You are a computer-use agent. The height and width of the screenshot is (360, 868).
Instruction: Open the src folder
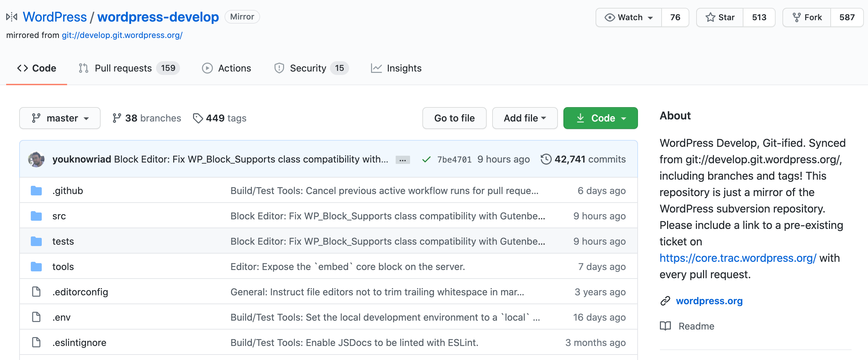tap(59, 216)
